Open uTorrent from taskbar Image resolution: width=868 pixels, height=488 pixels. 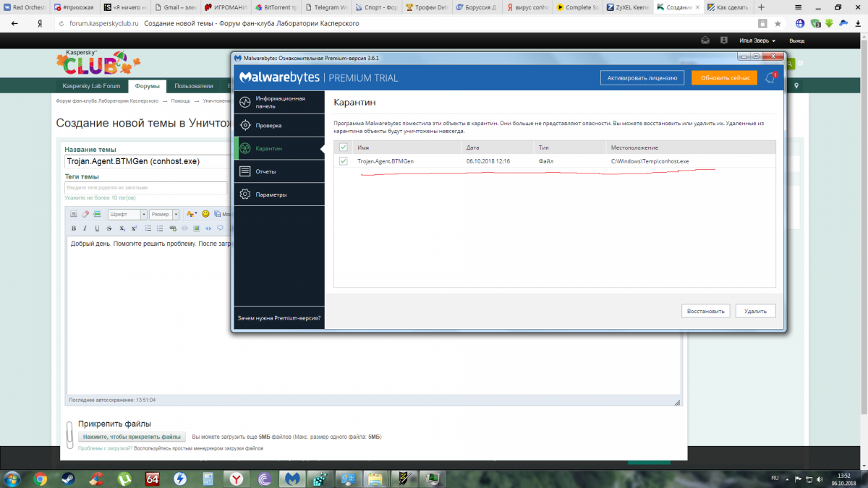coord(125,478)
